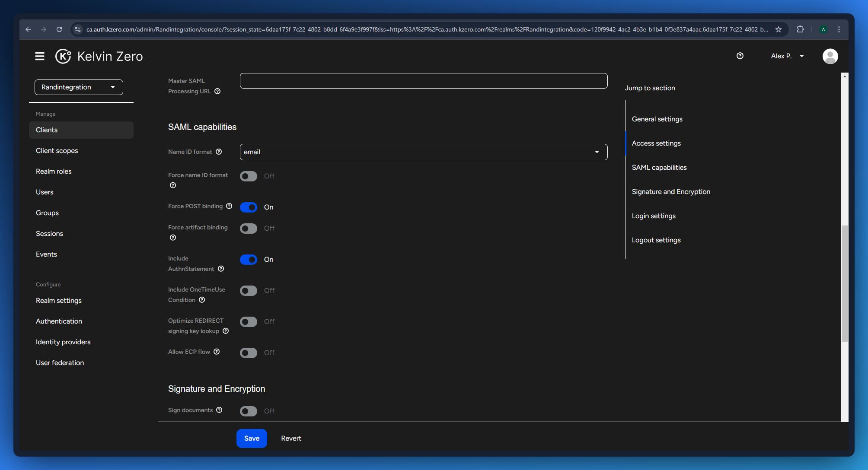Click the Kelvin Zero logo

click(x=99, y=56)
